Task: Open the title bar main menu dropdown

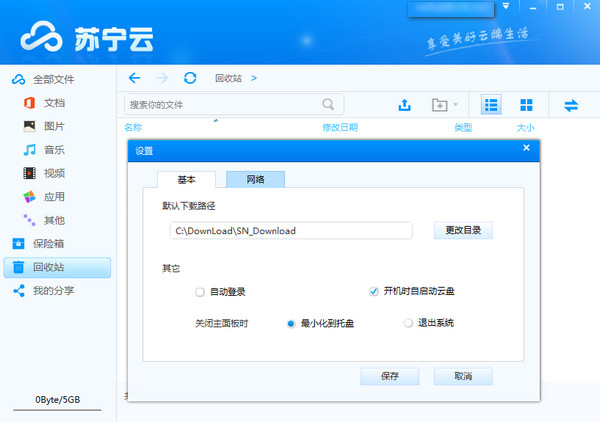Action: pyautogui.click(x=507, y=8)
